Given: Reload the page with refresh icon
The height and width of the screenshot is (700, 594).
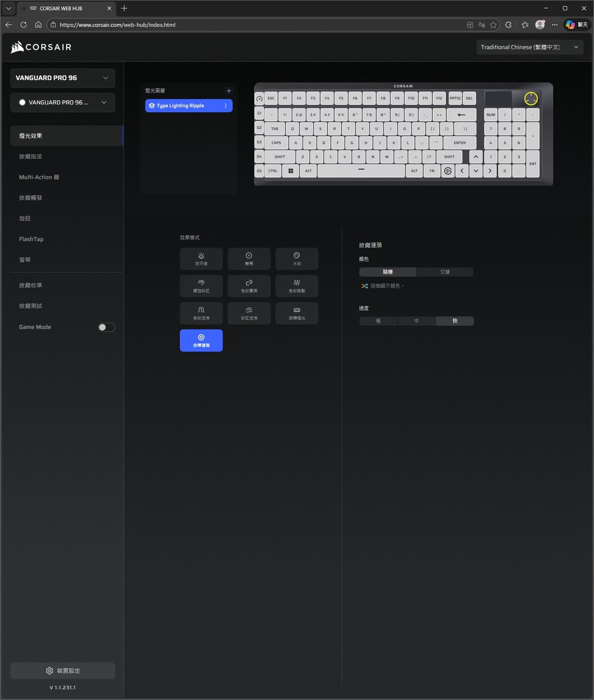Looking at the screenshot, I should 23,25.
